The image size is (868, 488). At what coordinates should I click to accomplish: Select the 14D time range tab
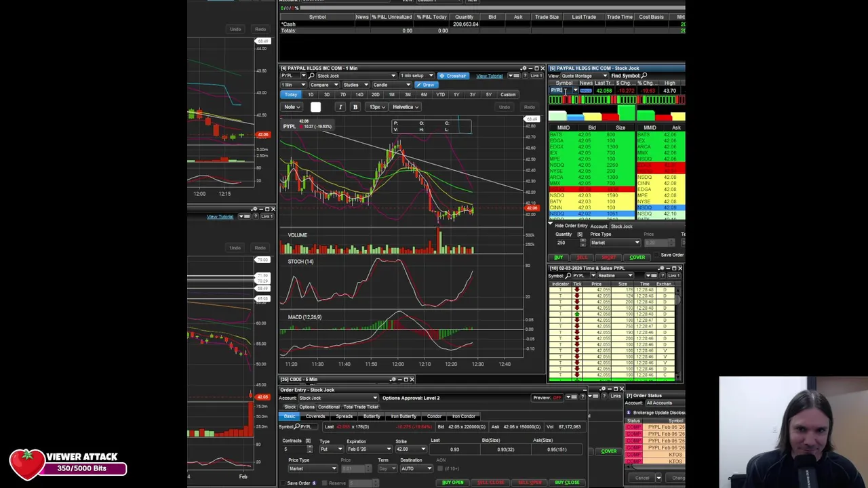359,94
